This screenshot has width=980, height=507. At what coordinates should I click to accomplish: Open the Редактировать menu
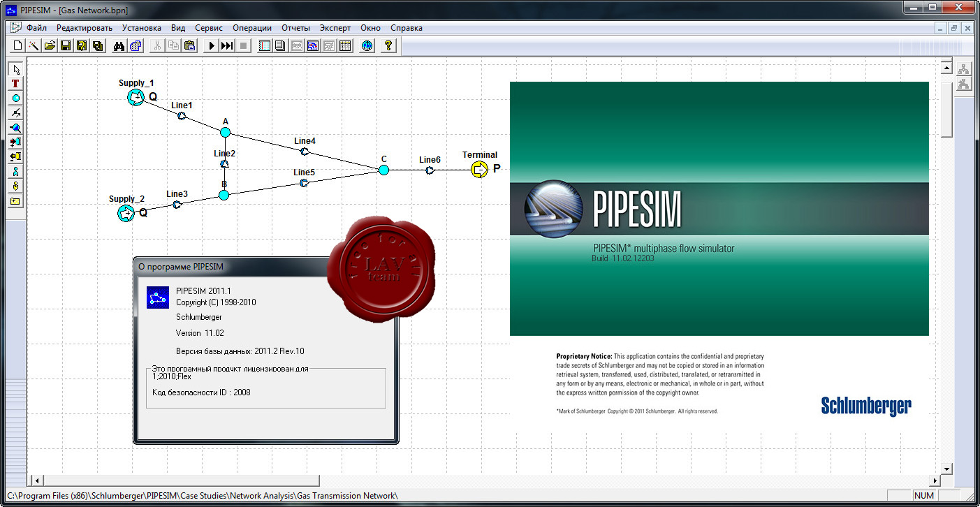pos(85,28)
